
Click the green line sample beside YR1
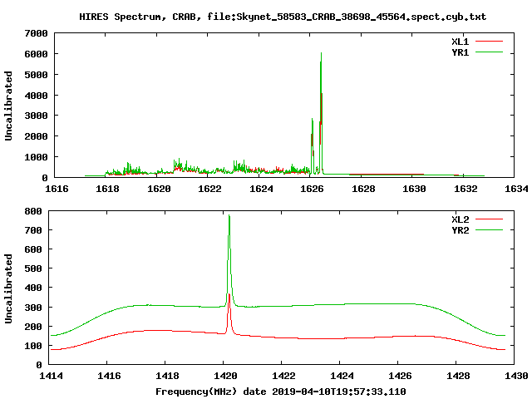(489, 52)
